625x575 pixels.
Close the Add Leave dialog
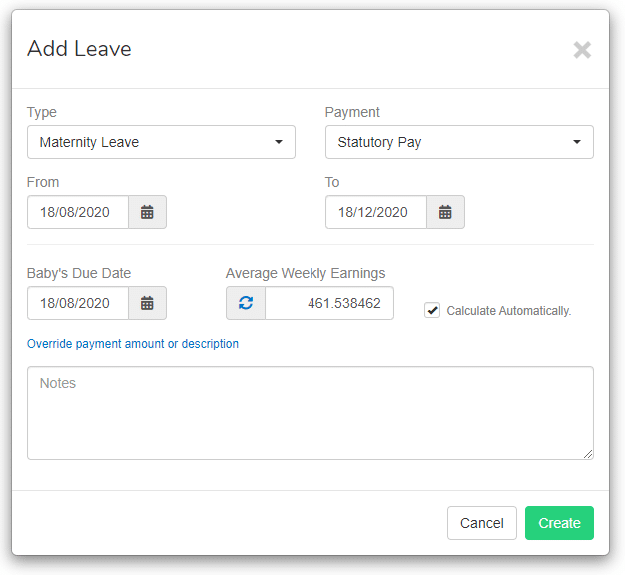[582, 50]
